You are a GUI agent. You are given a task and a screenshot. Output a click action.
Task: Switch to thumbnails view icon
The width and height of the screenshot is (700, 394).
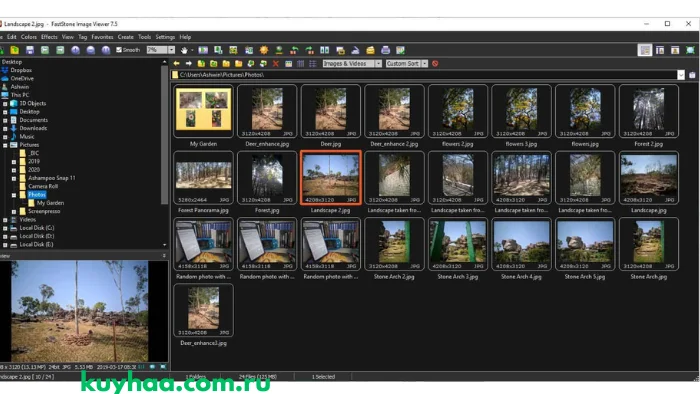point(288,64)
